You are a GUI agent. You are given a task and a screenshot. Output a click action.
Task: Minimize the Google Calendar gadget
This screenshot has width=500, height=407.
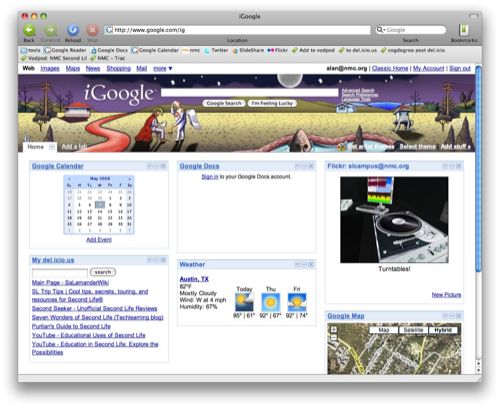pos(156,166)
